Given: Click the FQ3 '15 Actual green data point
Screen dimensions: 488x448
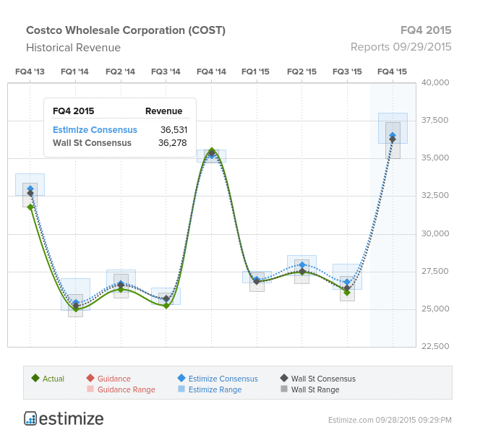Looking at the screenshot, I should (x=347, y=293).
